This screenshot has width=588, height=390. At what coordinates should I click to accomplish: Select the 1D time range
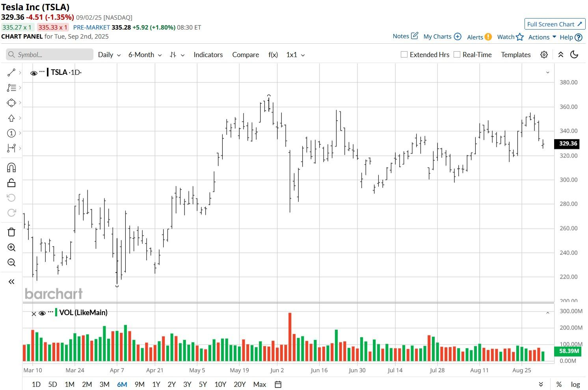tap(36, 384)
